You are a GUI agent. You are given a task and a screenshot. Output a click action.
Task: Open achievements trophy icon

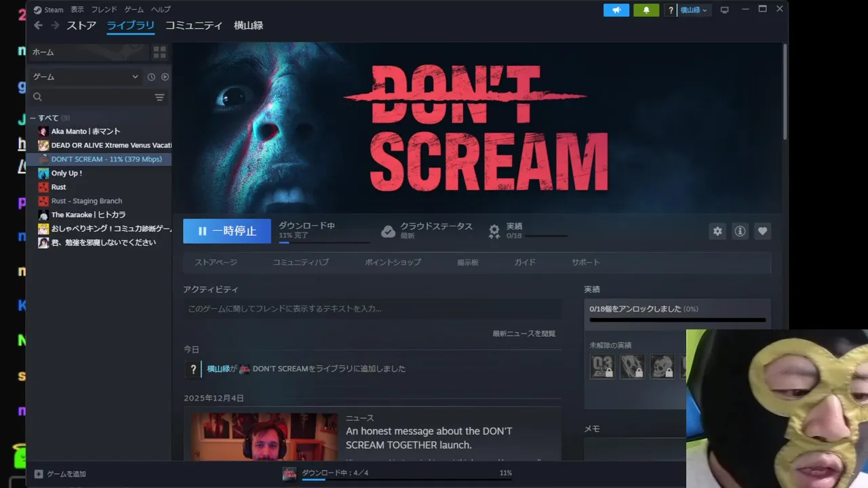click(x=494, y=231)
